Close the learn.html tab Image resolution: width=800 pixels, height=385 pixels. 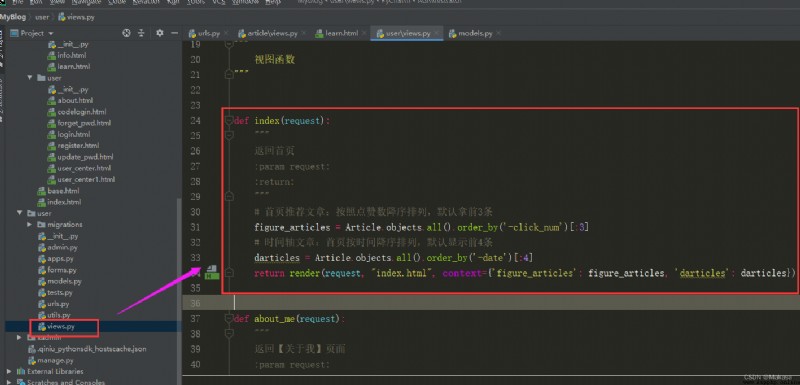tap(364, 33)
